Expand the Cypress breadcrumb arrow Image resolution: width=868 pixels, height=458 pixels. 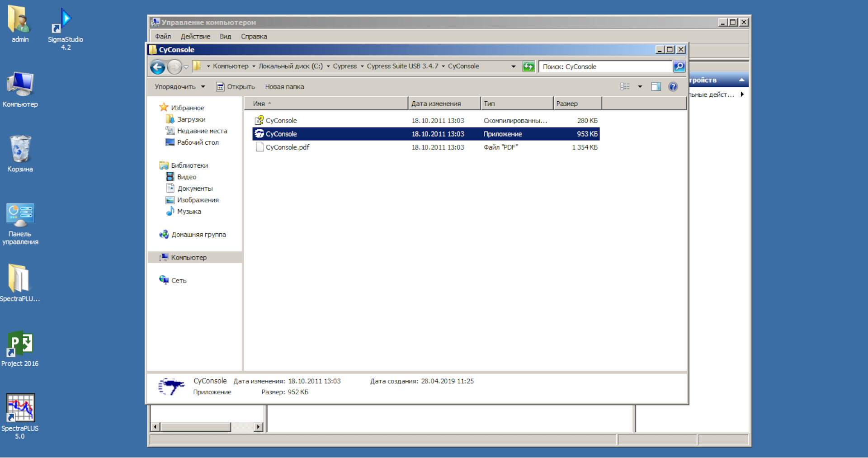point(362,66)
